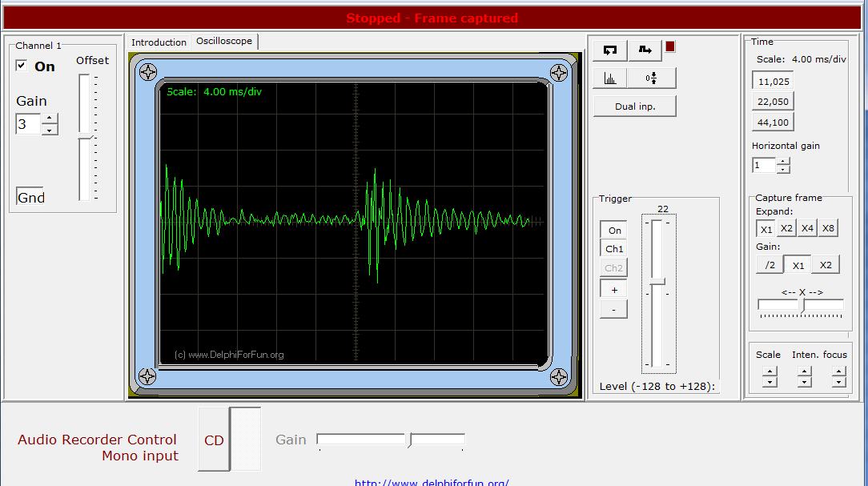Capture a single frame with step-arrow icon

tap(645, 50)
